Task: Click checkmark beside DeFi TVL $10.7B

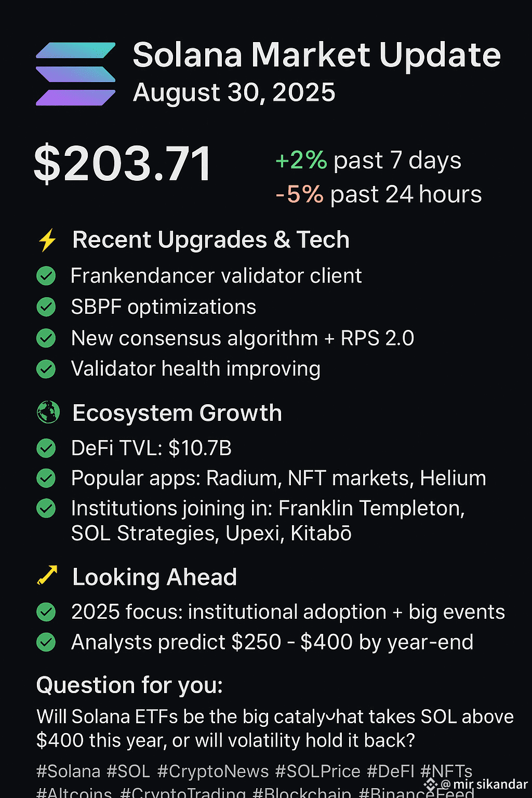Action: (46, 448)
